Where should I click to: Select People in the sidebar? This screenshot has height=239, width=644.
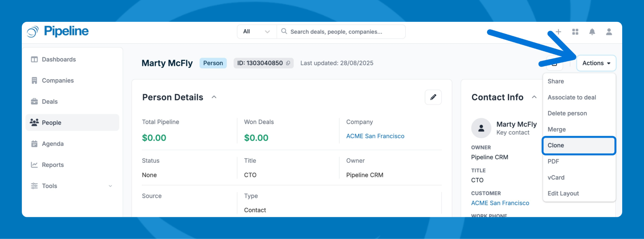tap(72, 123)
